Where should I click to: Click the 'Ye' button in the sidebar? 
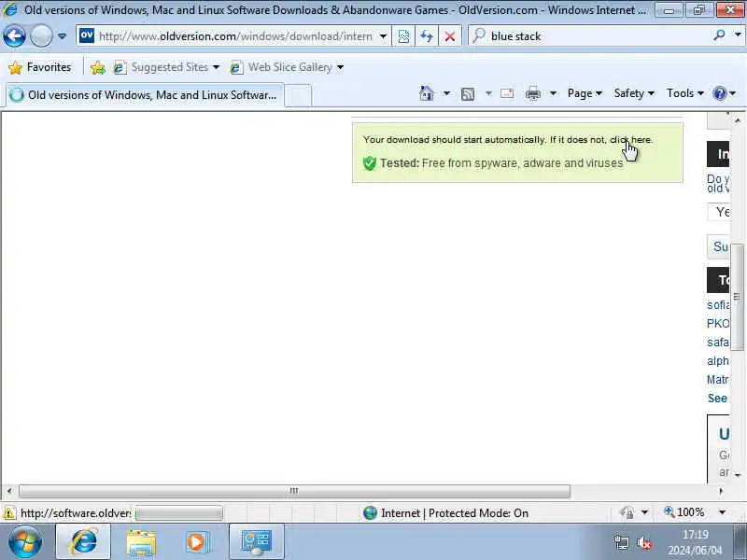pos(718,212)
